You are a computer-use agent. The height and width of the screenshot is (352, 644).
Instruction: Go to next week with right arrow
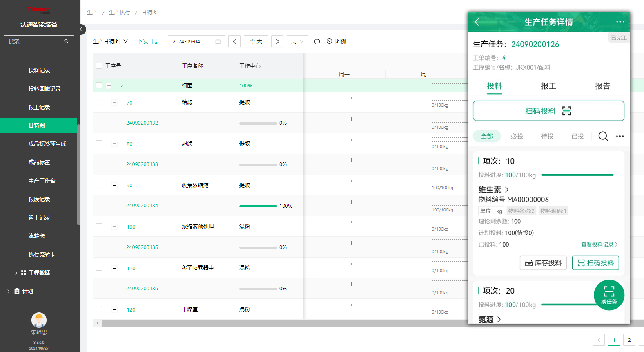277,42
